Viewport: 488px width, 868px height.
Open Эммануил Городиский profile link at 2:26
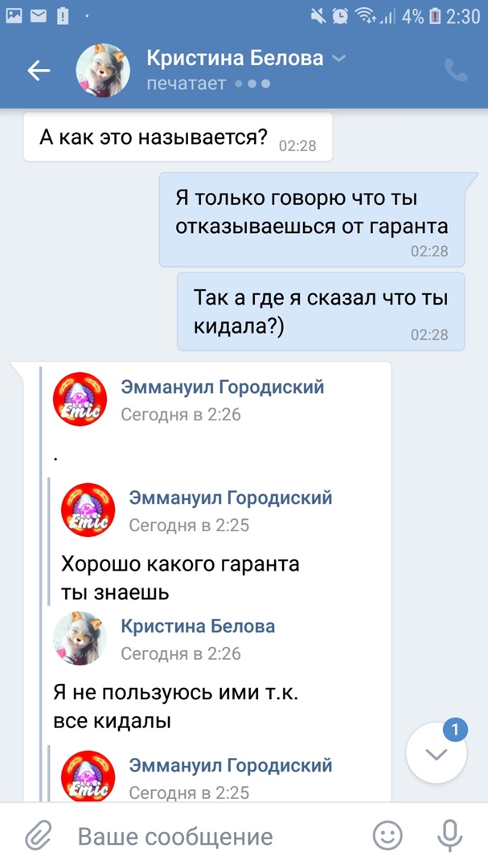pyautogui.click(x=222, y=387)
